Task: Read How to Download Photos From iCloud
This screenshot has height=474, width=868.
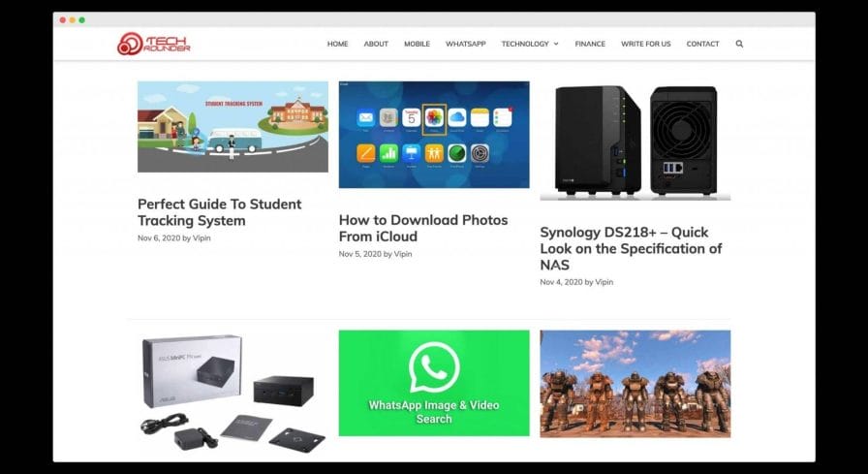Action: pyautogui.click(x=423, y=228)
